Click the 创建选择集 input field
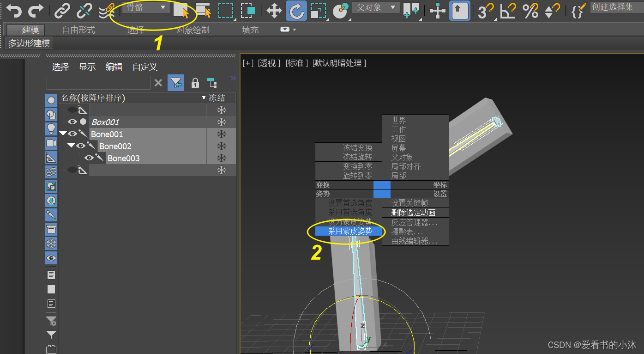Viewport: 644px width, 354px height. (617, 7)
